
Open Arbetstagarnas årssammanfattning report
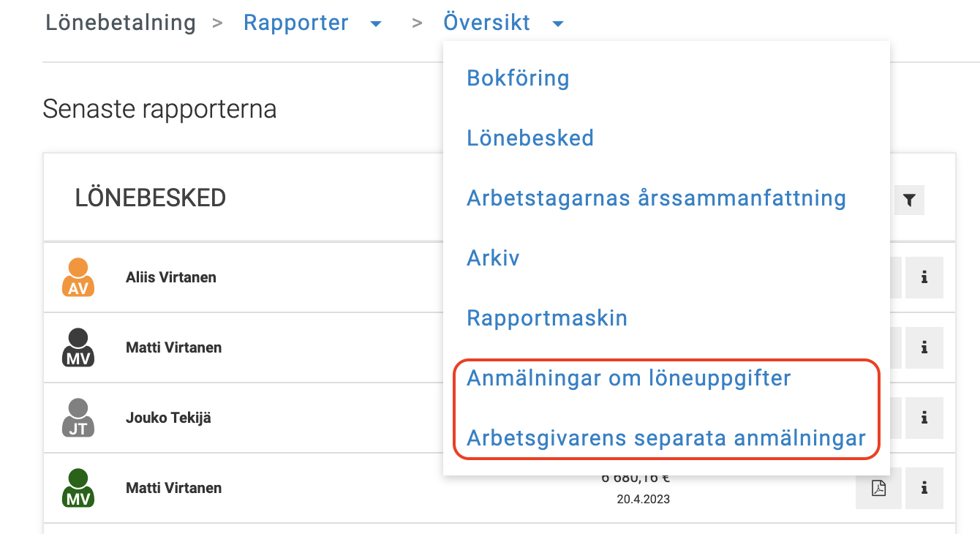pos(656,198)
